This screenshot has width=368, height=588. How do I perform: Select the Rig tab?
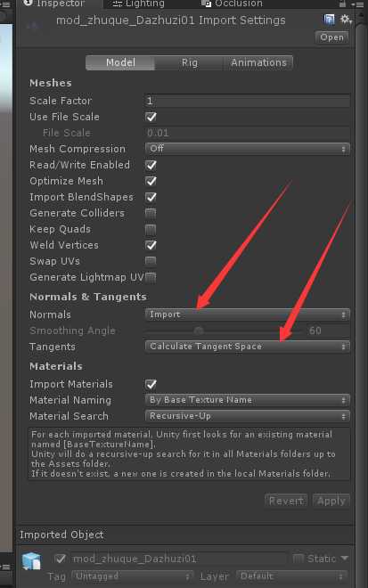click(x=190, y=62)
